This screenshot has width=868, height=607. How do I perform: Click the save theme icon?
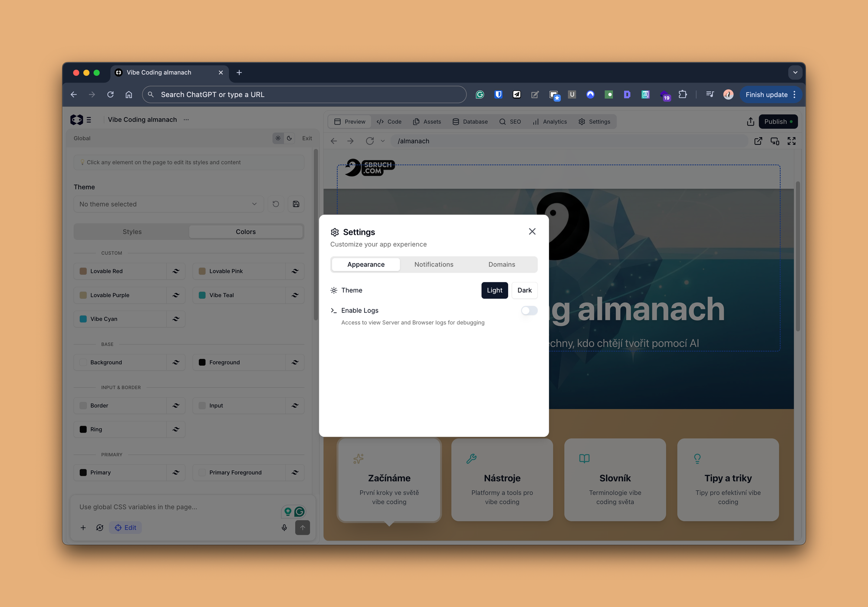[296, 204]
